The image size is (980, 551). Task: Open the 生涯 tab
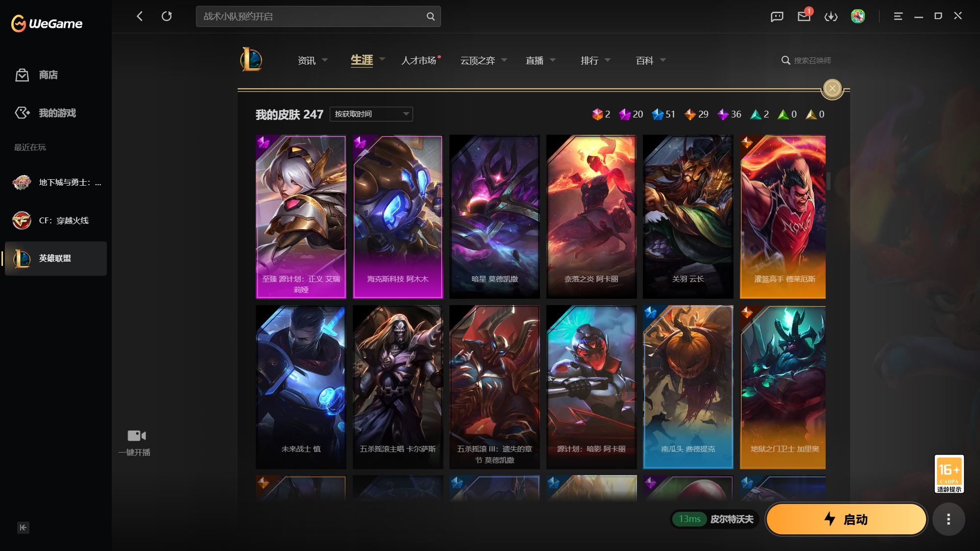pos(362,60)
